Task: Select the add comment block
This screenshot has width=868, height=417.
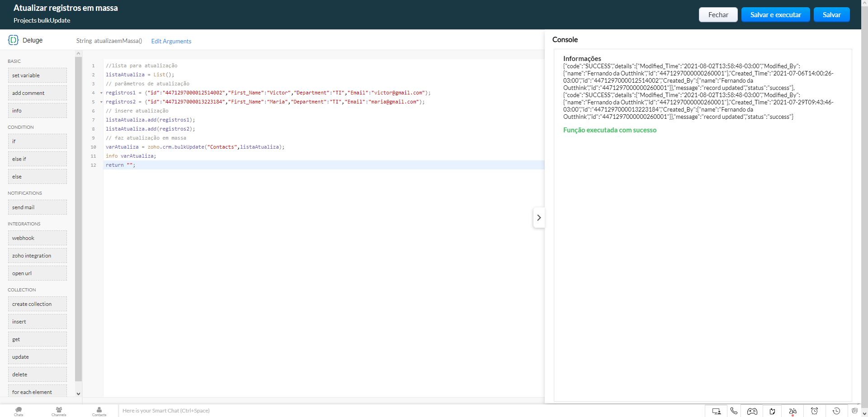Action: coord(37,93)
